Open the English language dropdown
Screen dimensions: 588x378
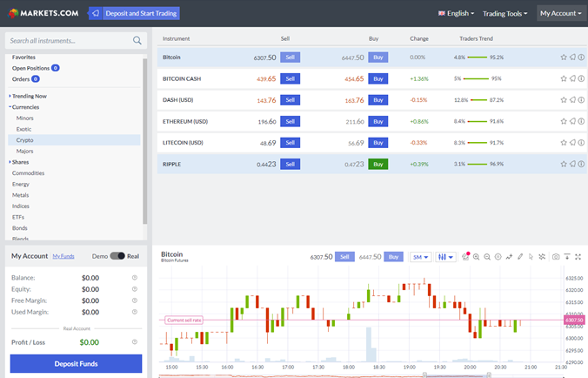pos(457,13)
